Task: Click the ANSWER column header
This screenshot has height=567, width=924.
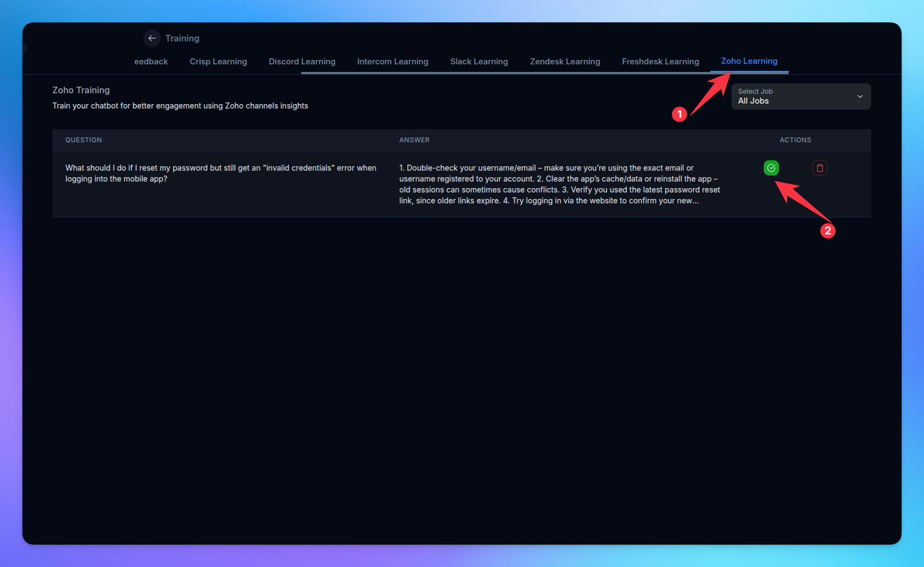Action: pos(414,140)
